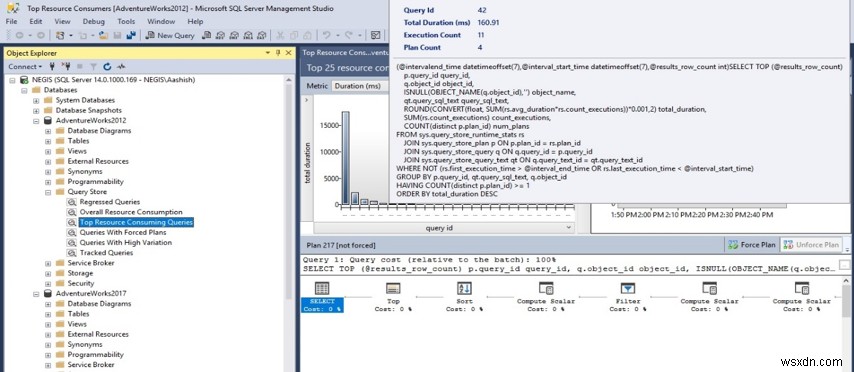This screenshot has width=854, height=372.
Task: Click the cut scissors icon
Action: [279, 35]
